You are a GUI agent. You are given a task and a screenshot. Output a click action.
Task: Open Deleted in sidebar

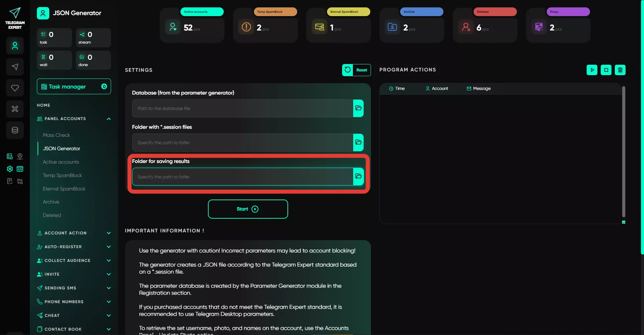tap(52, 215)
